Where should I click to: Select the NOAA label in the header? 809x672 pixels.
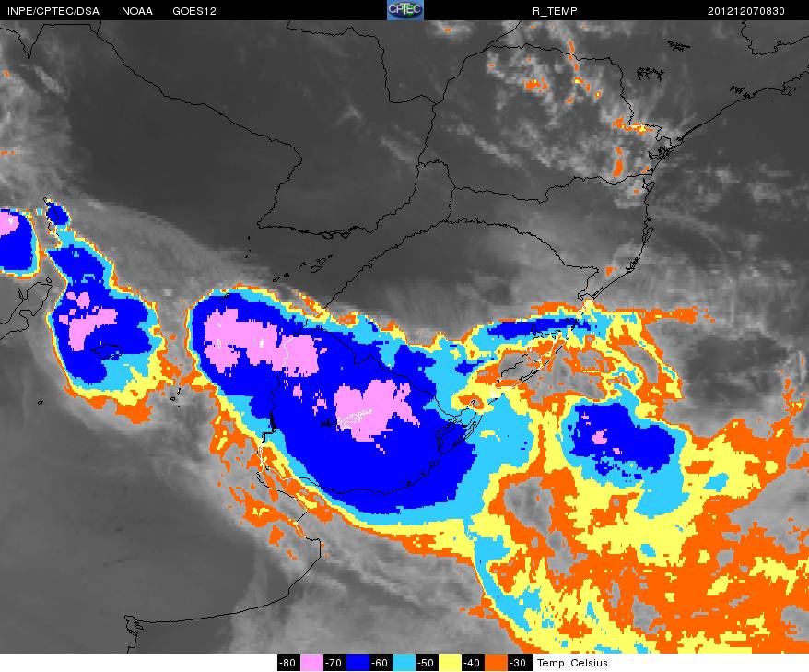click(x=136, y=11)
